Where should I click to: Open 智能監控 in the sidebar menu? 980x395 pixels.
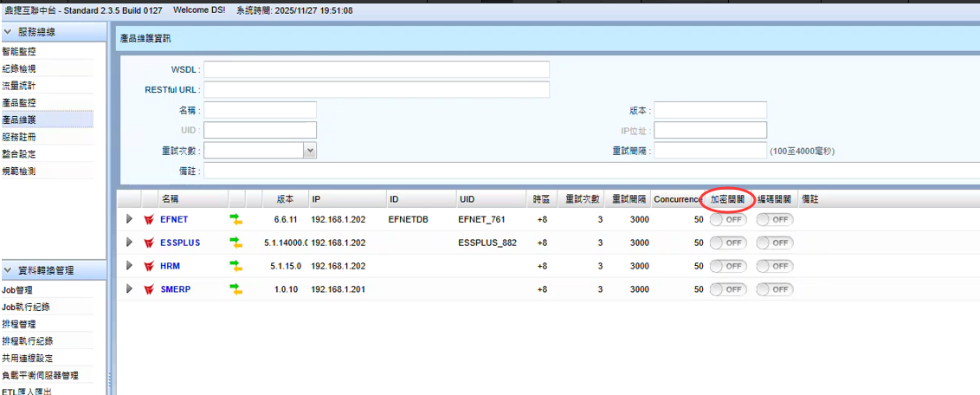coord(19,52)
